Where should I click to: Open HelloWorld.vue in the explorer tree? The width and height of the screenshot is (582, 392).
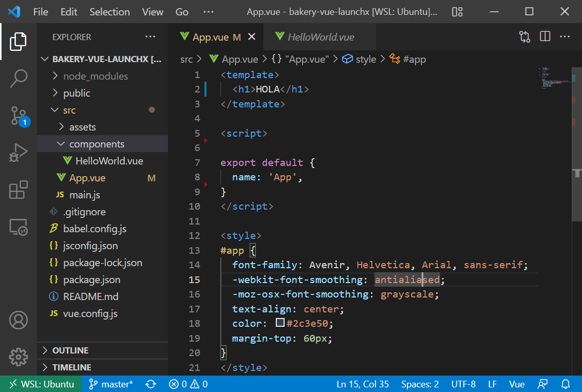(x=103, y=161)
